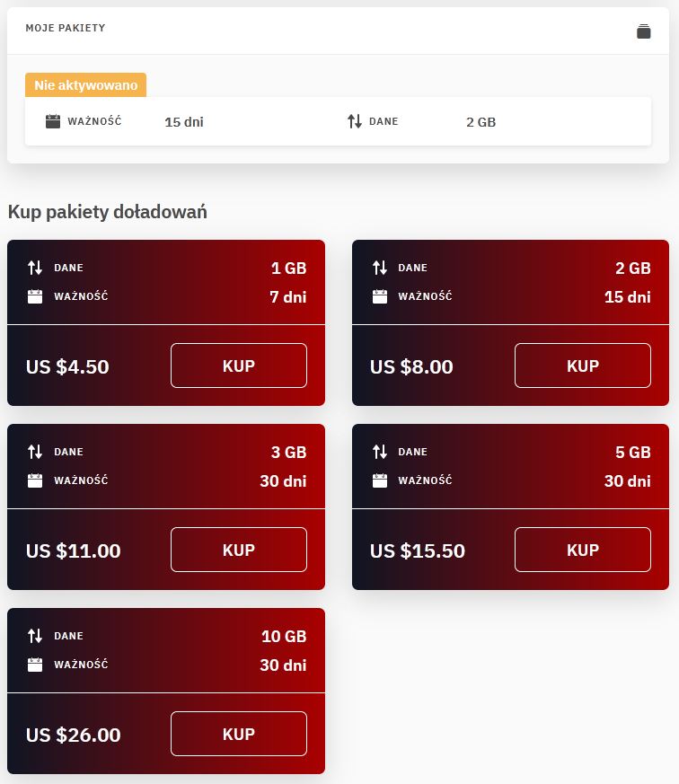
Task: Click data arrows icon on 1 GB package
Action: (35, 268)
